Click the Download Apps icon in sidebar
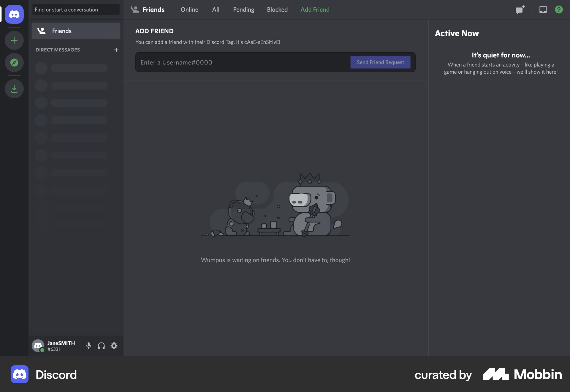The height and width of the screenshot is (392, 570). [x=14, y=88]
